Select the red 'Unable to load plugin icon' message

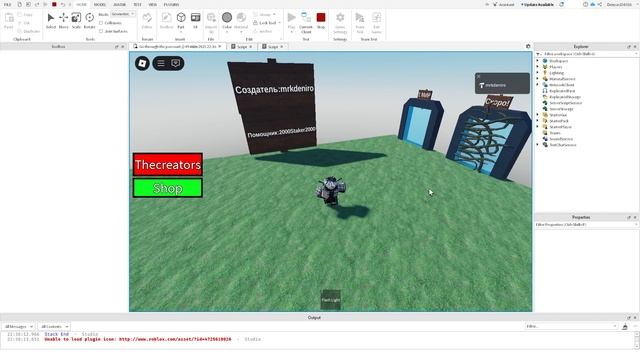point(138,339)
